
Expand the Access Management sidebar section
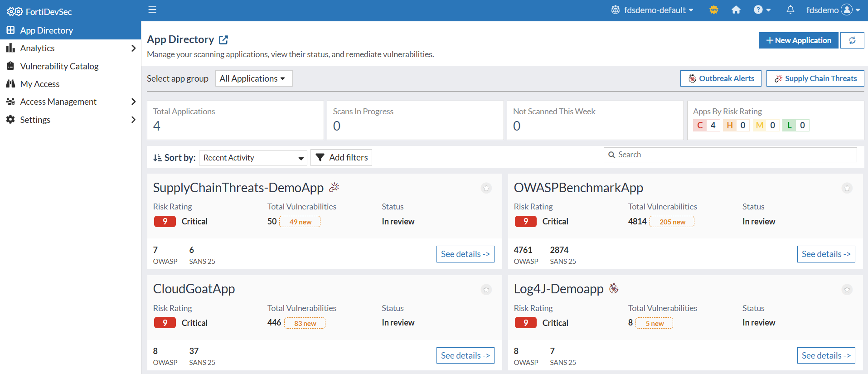[x=133, y=102]
